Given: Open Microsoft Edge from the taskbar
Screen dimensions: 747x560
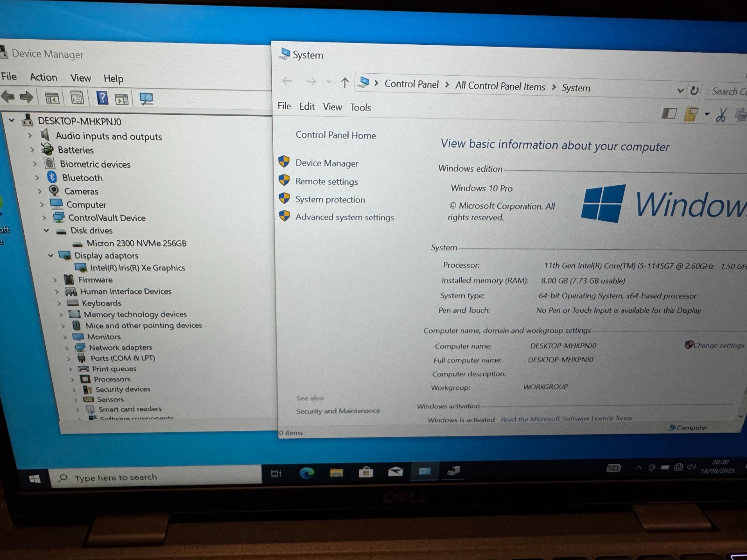Looking at the screenshot, I should pos(307,473).
